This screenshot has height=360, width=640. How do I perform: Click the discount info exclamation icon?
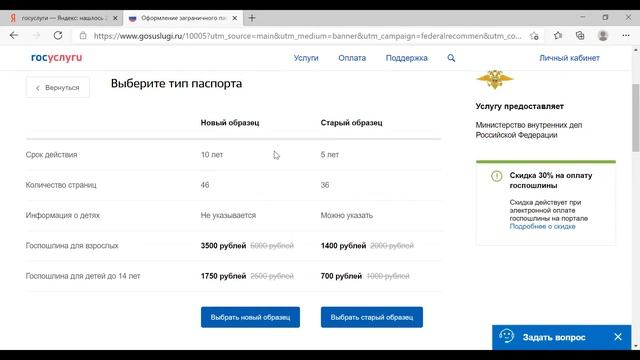pyautogui.click(x=496, y=176)
